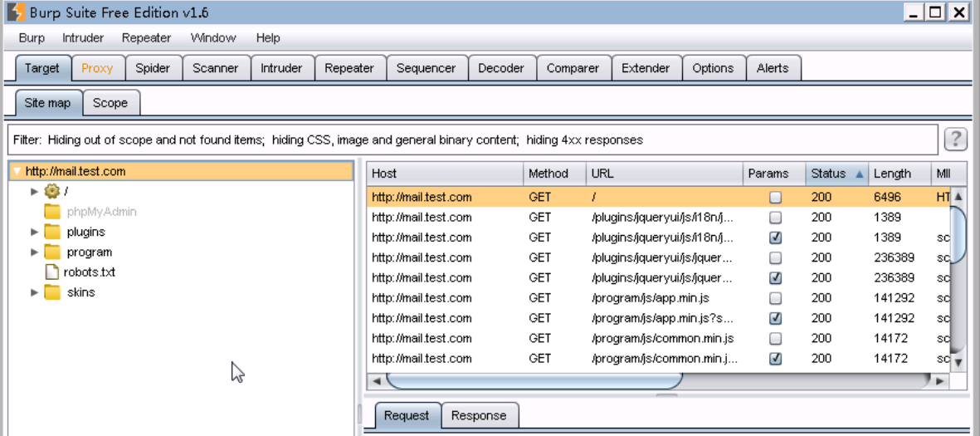Click the table scroll-down arrow

pyautogui.click(x=958, y=362)
